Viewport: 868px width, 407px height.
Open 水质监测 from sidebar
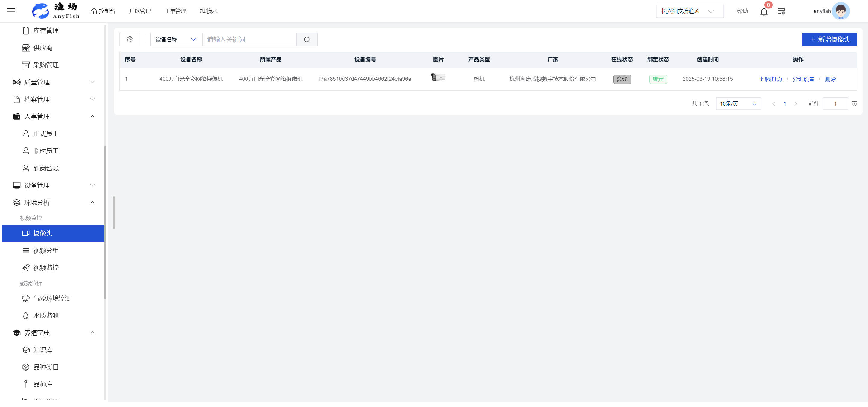pyautogui.click(x=46, y=315)
